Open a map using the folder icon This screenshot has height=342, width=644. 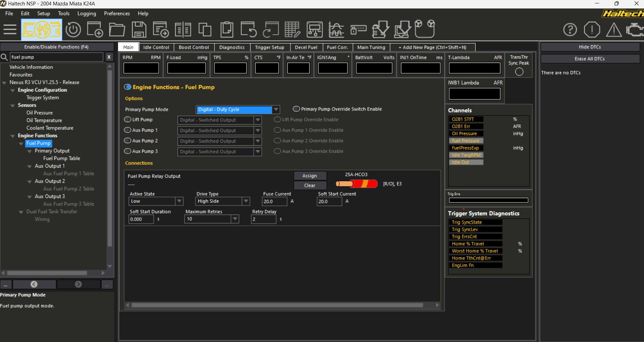click(117, 30)
